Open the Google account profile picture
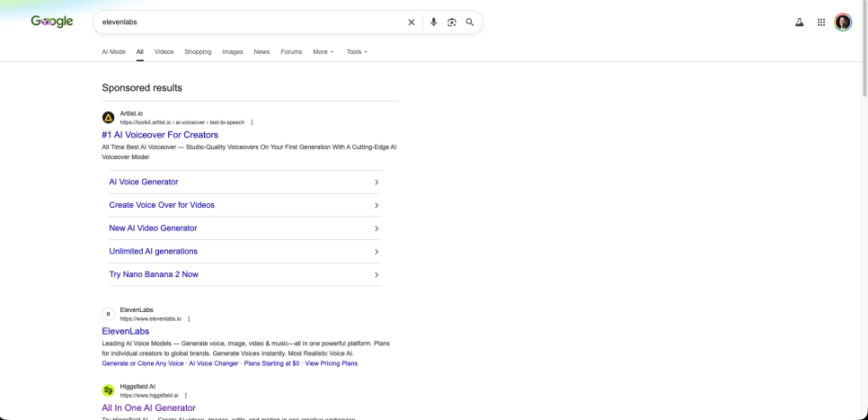 [843, 22]
